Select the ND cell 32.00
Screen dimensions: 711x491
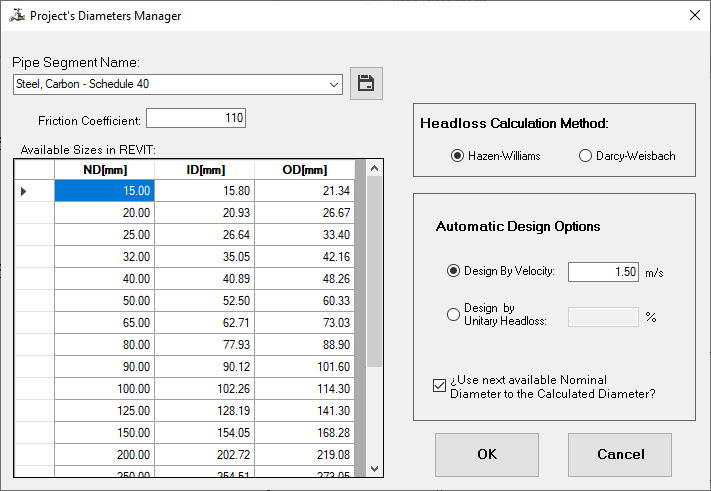coord(105,257)
